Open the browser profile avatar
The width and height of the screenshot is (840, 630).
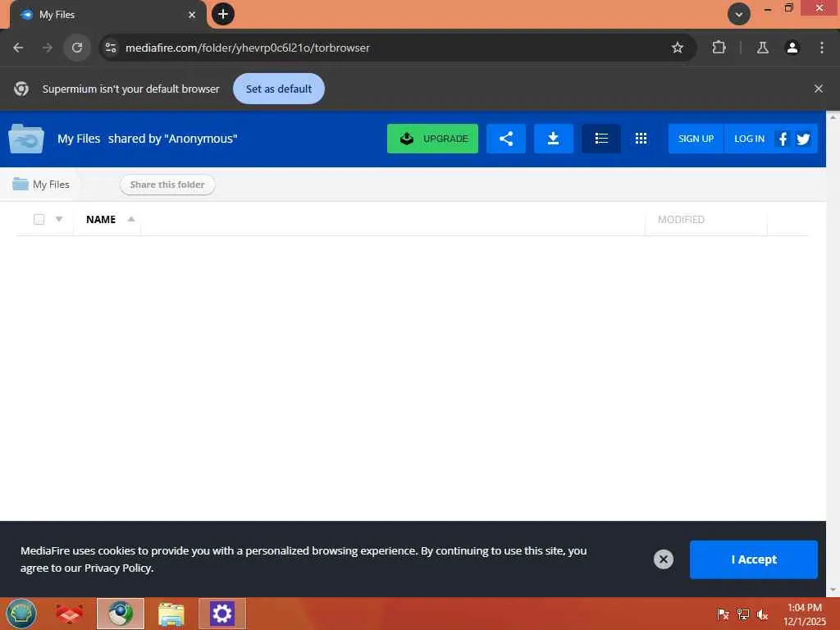pyautogui.click(x=792, y=48)
